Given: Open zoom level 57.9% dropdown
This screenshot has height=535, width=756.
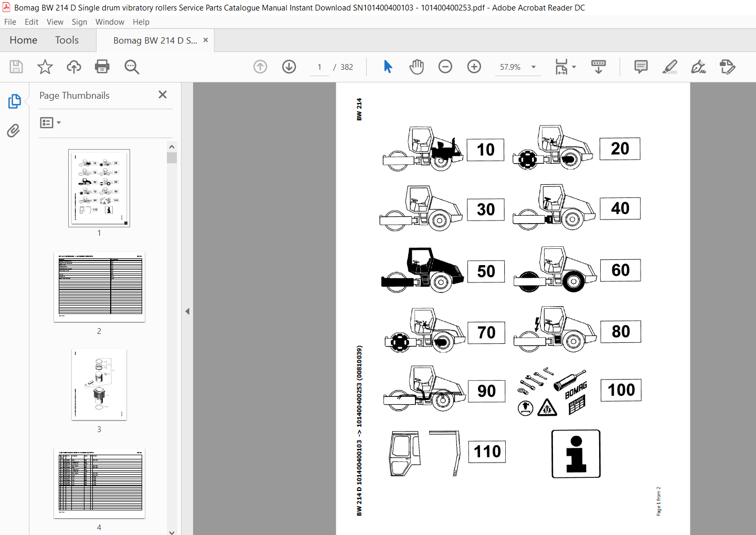Looking at the screenshot, I should click(x=534, y=67).
